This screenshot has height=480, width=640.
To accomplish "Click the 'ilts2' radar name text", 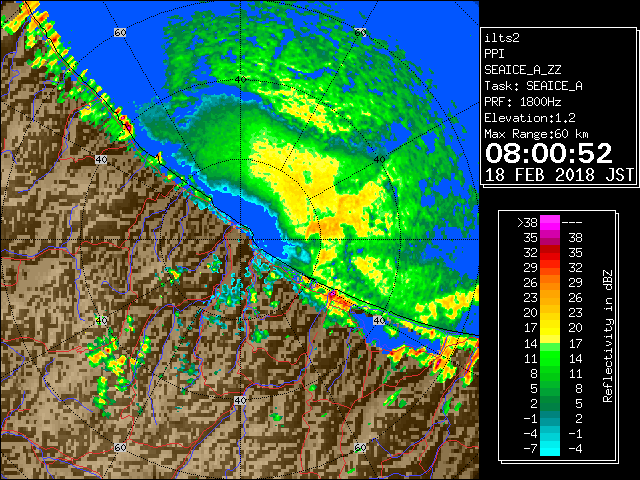I will [502, 38].
